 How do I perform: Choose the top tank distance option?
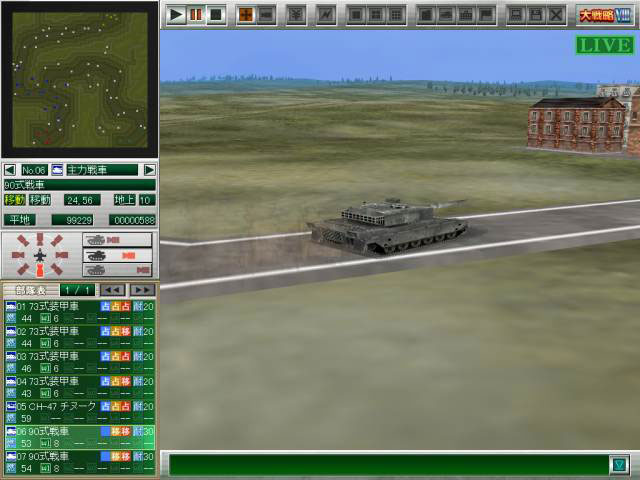(117, 240)
